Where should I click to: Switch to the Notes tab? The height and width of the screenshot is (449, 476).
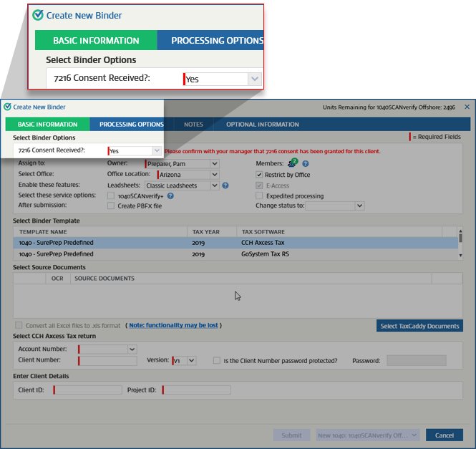pyautogui.click(x=193, y=125)
